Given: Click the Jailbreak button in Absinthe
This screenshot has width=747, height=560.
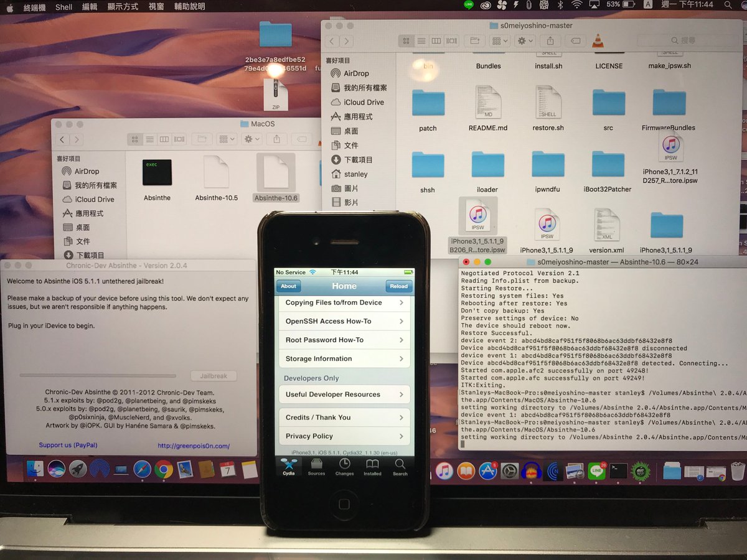Looking at the screenshot, I should 214,376.
